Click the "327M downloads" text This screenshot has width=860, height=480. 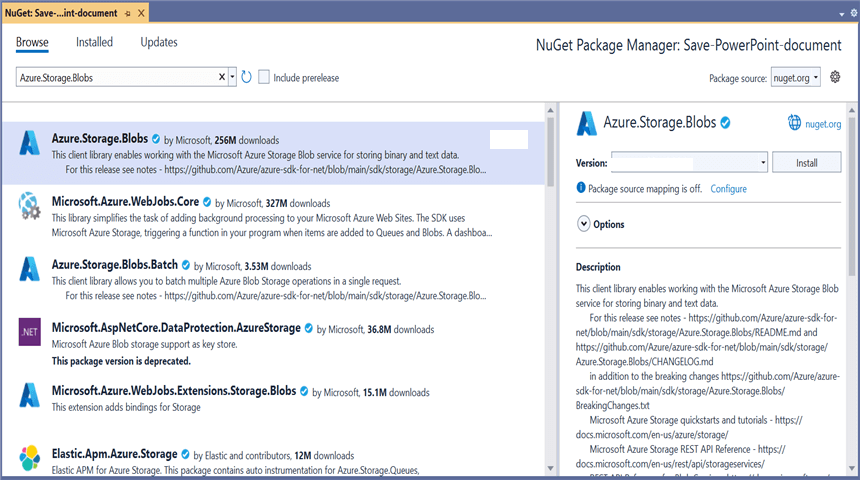click(x=298, y=204)
